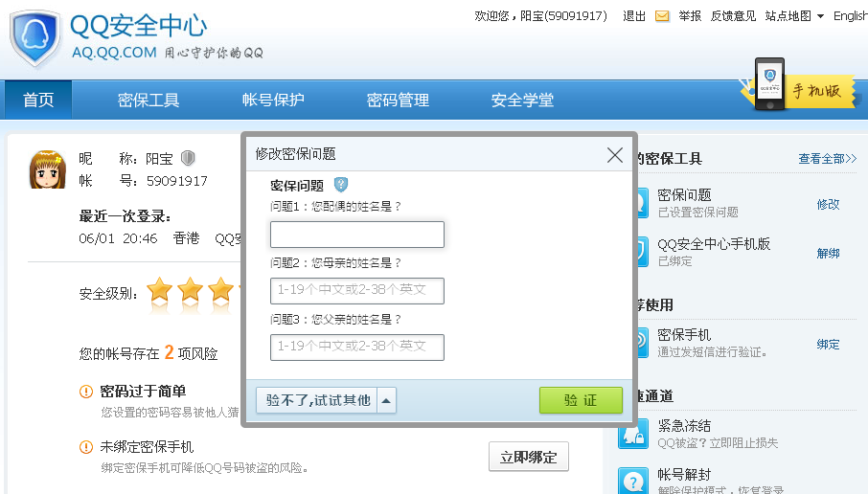
Task: Click the second gold security-level star
Action: [x=190, y=289]
